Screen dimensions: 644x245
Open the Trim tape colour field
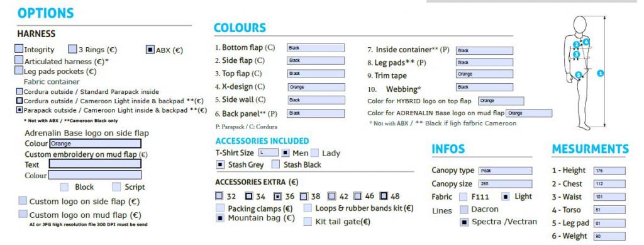point(485,74)
